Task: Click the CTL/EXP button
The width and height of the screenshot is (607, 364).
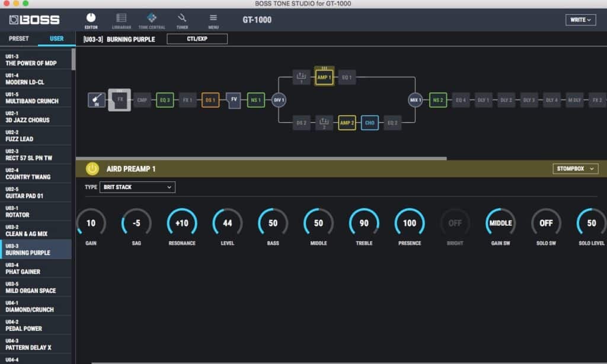Action: [x=197, y=39]
